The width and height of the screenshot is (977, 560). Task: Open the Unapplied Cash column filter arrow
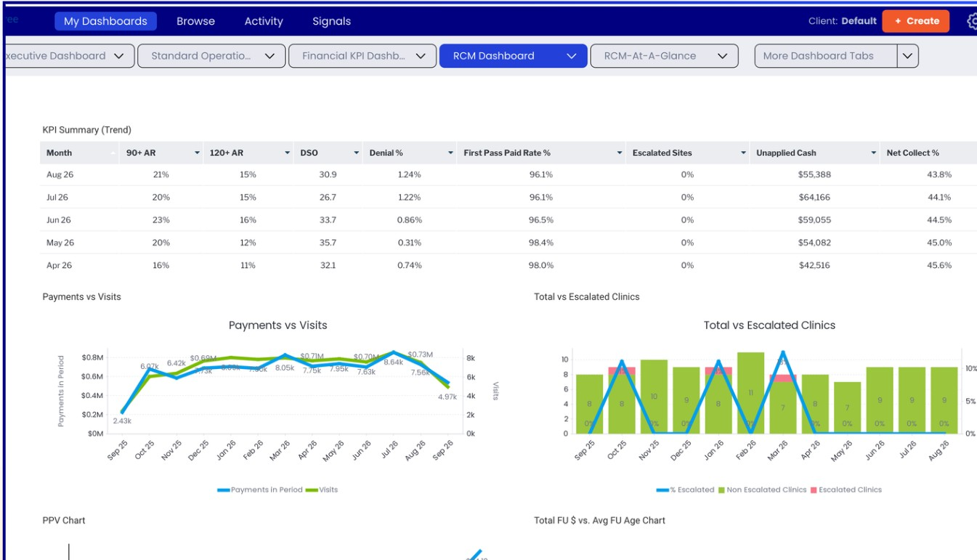click(x=874, y=153)
